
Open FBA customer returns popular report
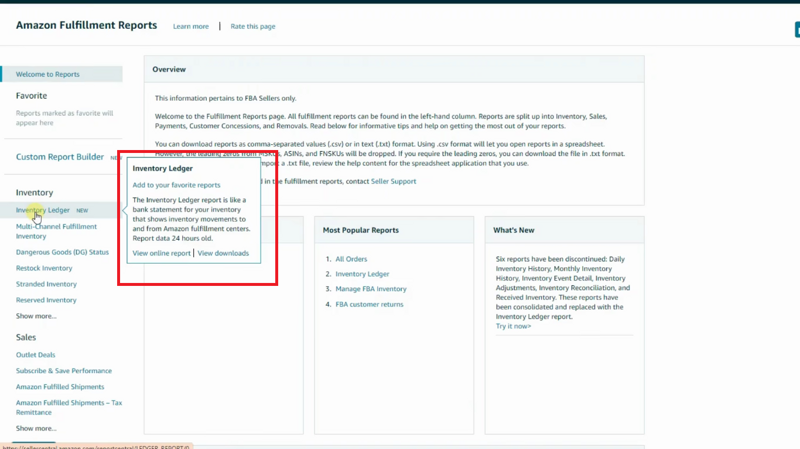point(369,304)
